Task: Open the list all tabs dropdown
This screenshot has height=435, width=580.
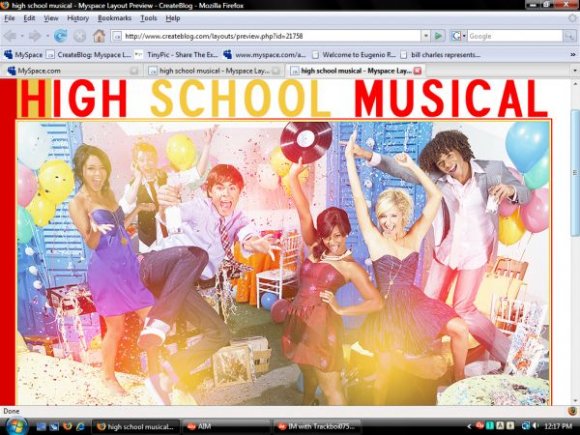Action: pos(575,70)
